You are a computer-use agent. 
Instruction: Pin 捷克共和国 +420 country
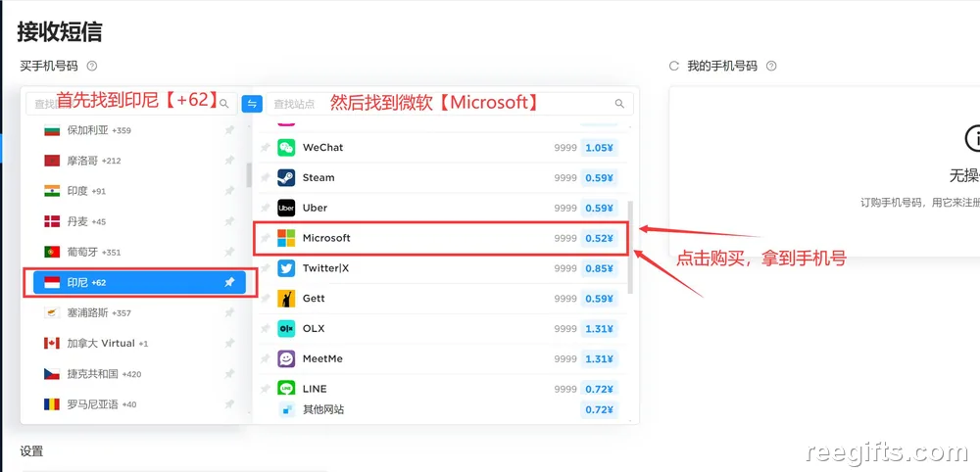(229, 374)
